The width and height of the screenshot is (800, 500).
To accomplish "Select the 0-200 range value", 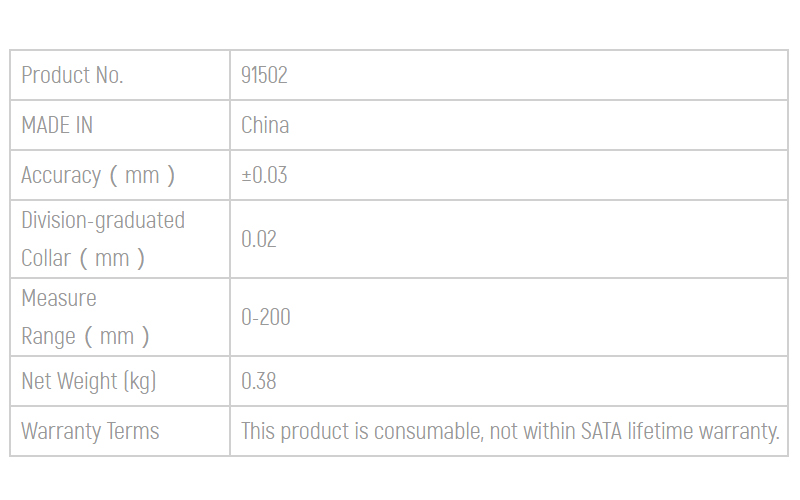I will tap(266, 317).
